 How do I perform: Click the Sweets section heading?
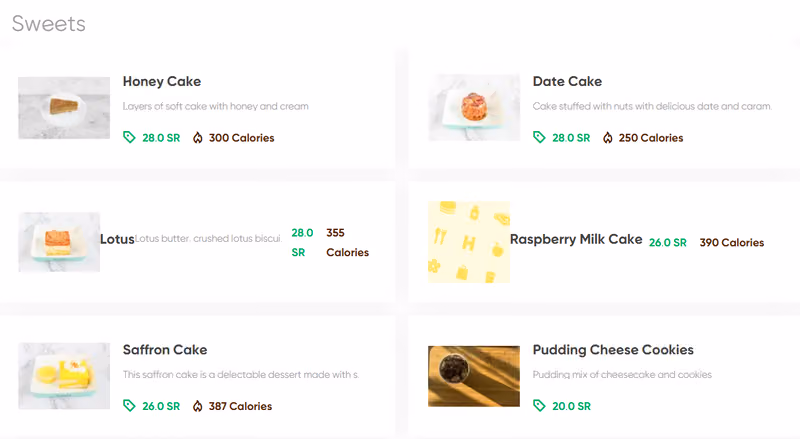click(x=49, y=23)
